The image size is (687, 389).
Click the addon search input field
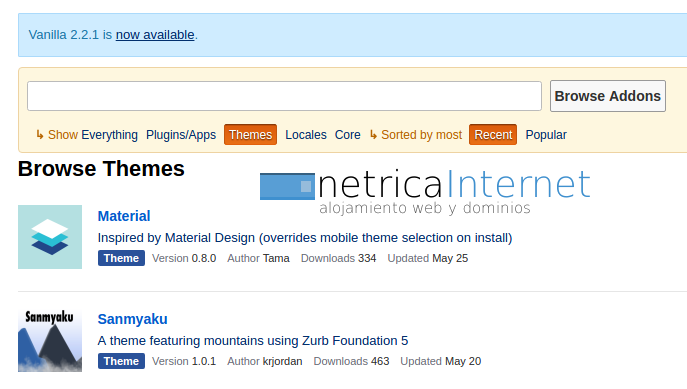point(284,96)
